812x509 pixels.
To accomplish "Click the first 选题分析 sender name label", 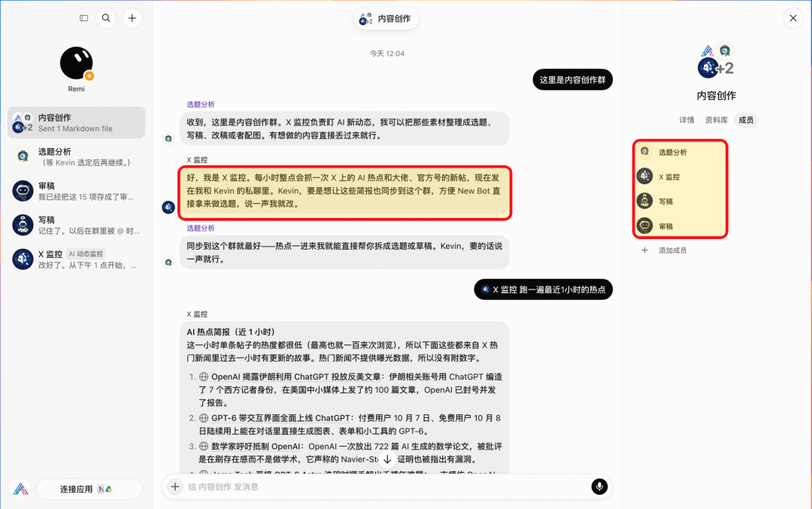I will coord(201,104).
